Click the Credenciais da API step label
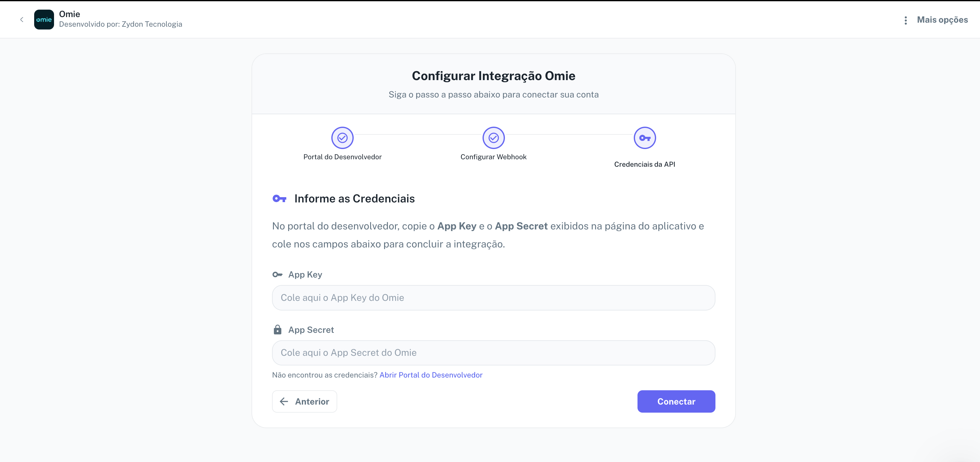Viewport: 980px width, 462px height. 645,164
